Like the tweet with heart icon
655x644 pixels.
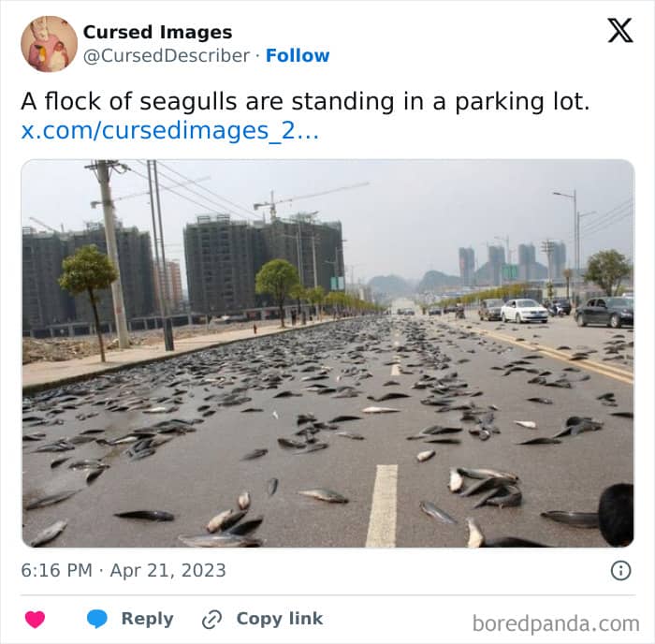click(x=36, y=619)
